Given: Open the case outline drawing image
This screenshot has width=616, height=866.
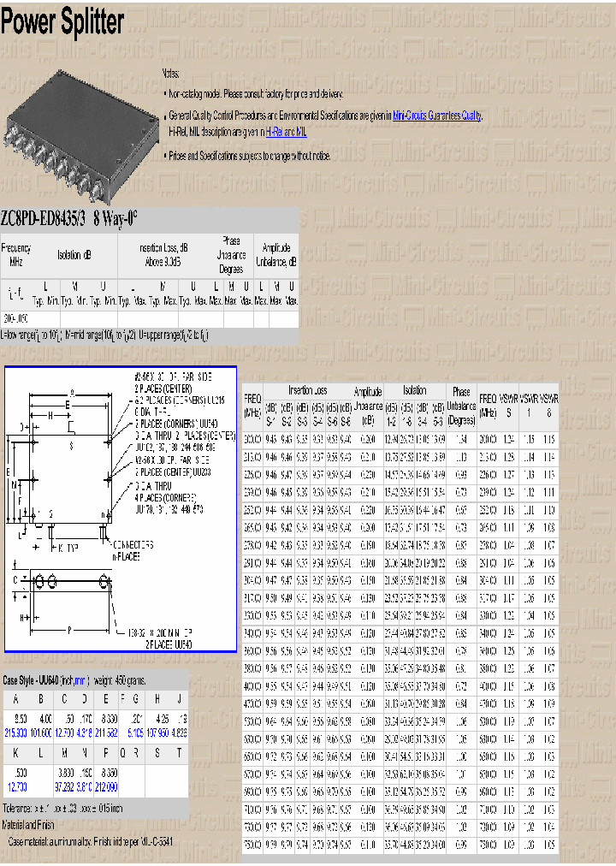Looking at the screenshot, I should 121,508.
